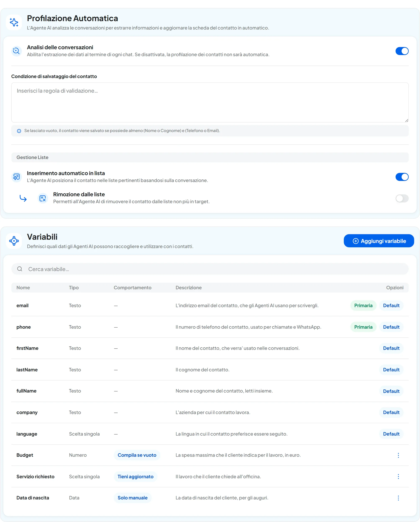Click the Default badge in the language row
The image size is (420, 522).
[x=391, y=434]
